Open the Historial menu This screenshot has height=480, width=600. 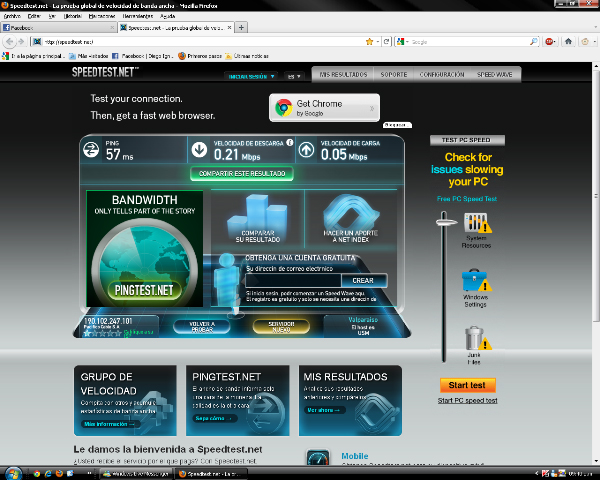click(x=72, y=16)
